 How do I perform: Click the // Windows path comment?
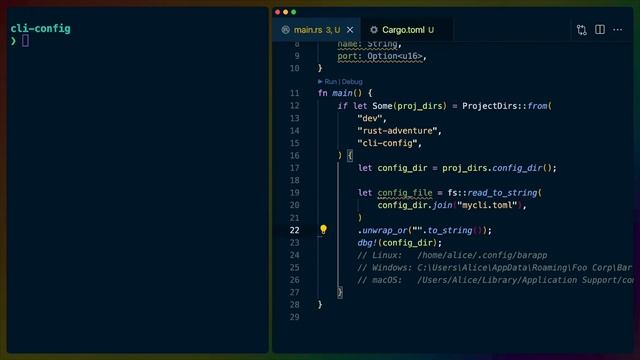494,268
